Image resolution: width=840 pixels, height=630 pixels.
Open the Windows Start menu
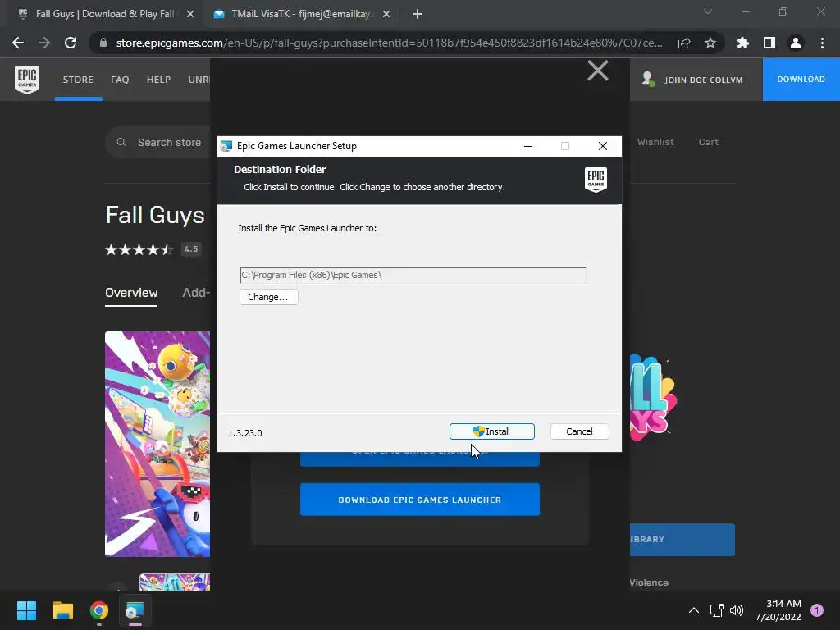[x=26, y=610]
